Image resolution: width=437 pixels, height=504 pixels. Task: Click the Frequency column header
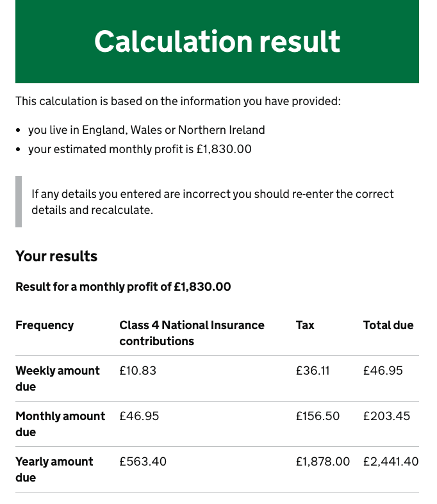point(44,325)
